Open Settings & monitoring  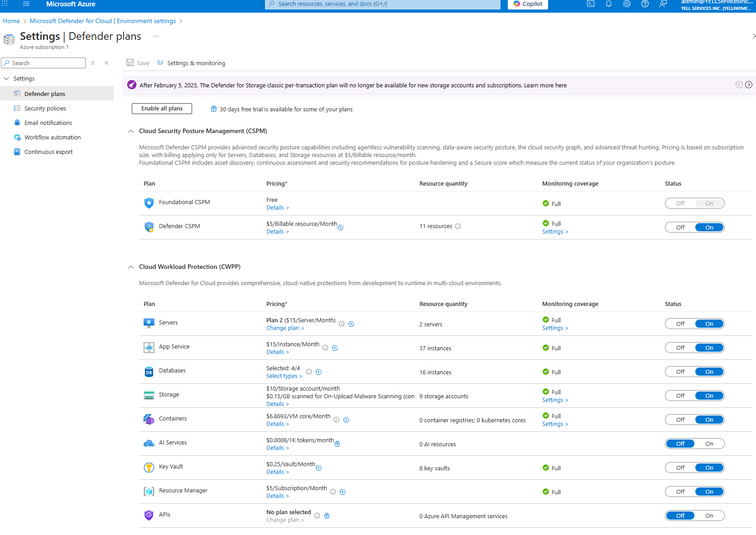(x=191, y=63)
